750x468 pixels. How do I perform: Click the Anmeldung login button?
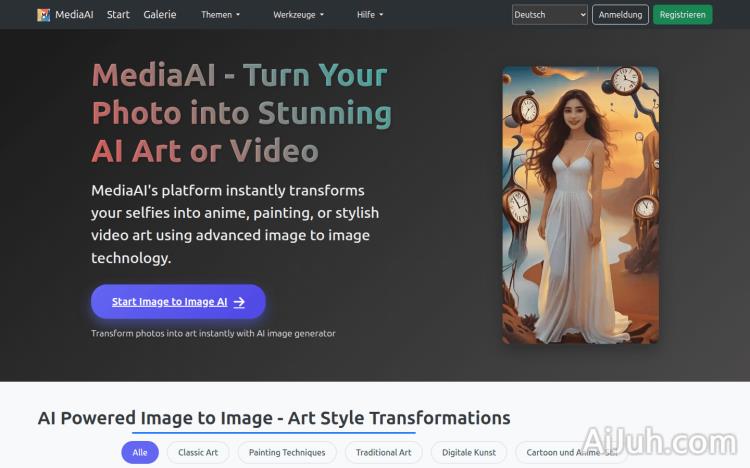[x=620, y=15]
